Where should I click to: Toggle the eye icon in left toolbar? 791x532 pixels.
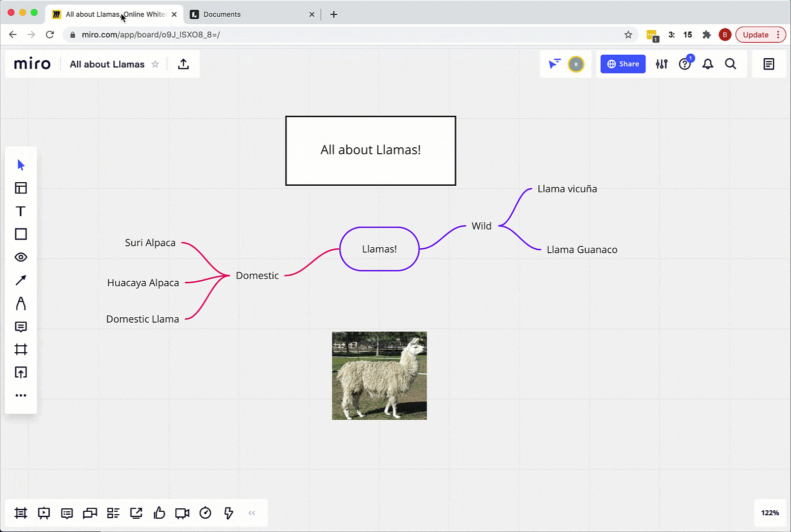pos(21,257)
